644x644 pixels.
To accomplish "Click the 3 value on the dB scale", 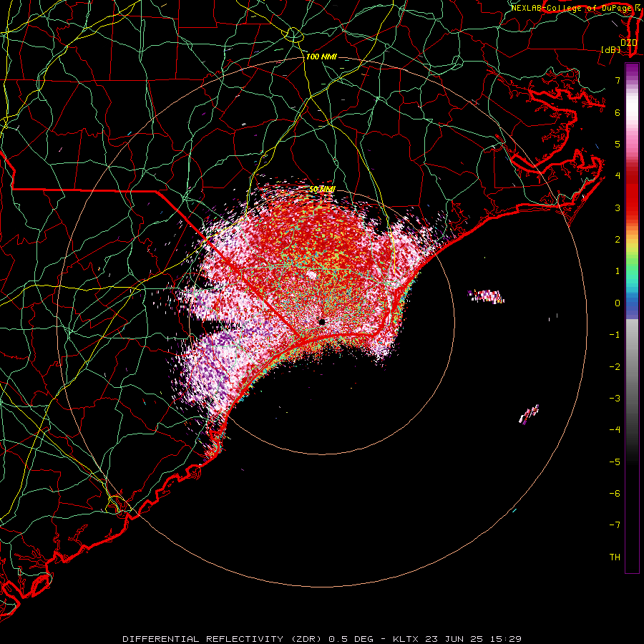I will coord(618,208).
